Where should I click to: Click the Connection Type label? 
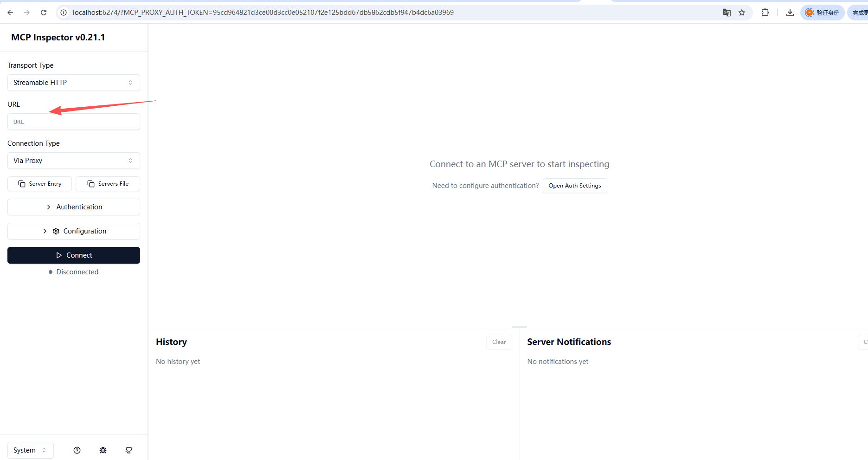tap(33, 143)
